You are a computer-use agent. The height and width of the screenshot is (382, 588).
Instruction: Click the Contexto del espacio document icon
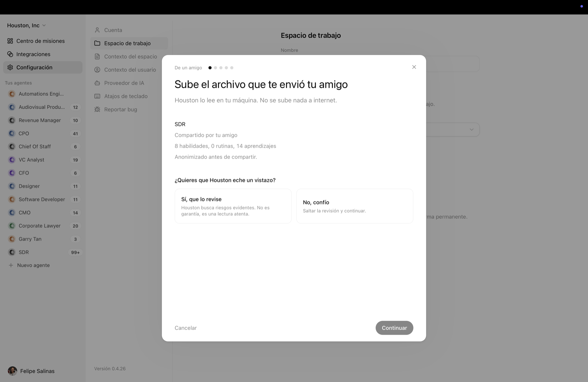tap(97, 57)
